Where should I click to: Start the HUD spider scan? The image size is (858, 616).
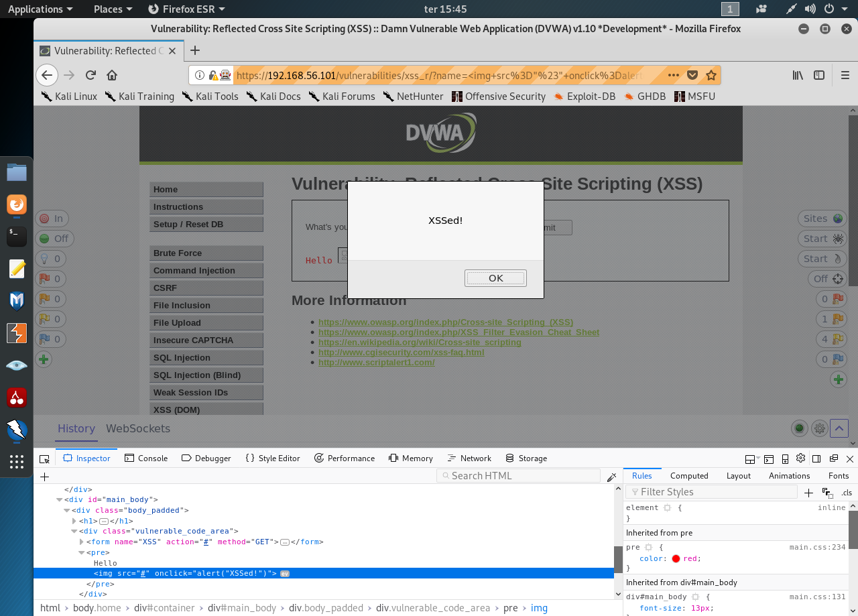click(822, 239)
